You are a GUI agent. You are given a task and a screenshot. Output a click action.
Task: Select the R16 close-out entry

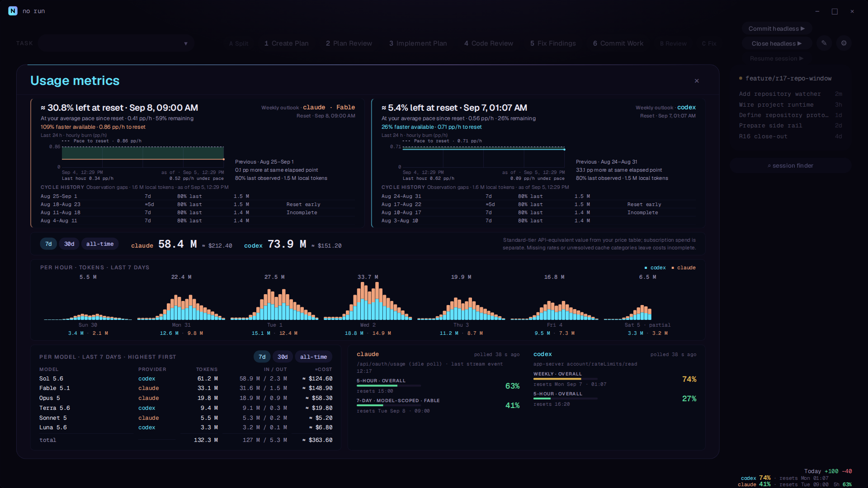pos(790,136)
